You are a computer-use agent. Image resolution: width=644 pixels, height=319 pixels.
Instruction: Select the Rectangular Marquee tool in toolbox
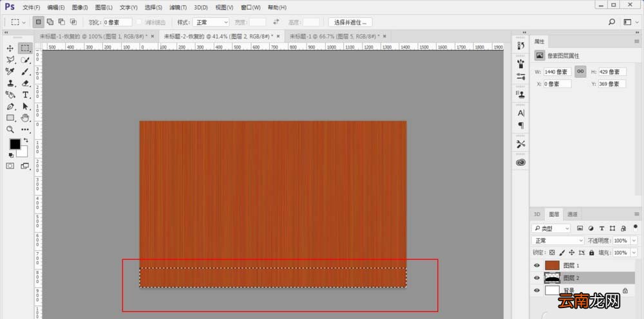point(26,48)
